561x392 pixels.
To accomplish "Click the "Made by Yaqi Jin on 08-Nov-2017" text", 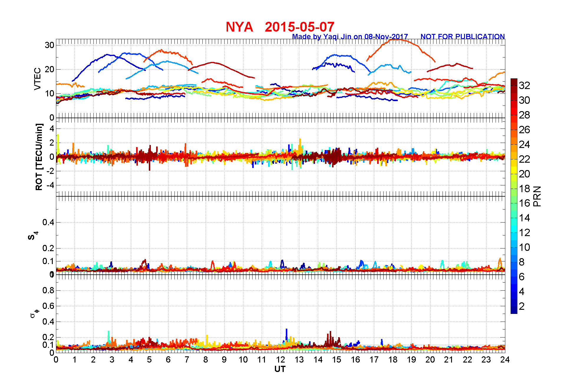I will tap(350, 37).
